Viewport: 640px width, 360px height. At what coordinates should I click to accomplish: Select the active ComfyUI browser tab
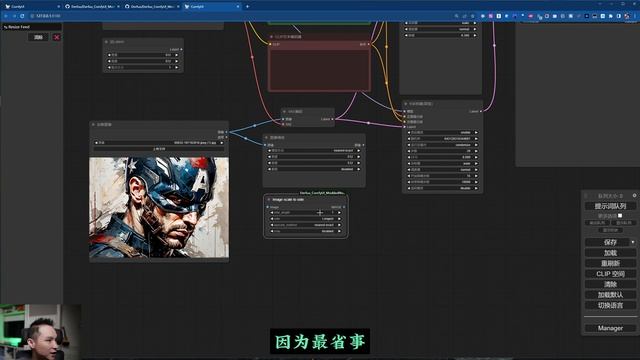tap(210, 7)
